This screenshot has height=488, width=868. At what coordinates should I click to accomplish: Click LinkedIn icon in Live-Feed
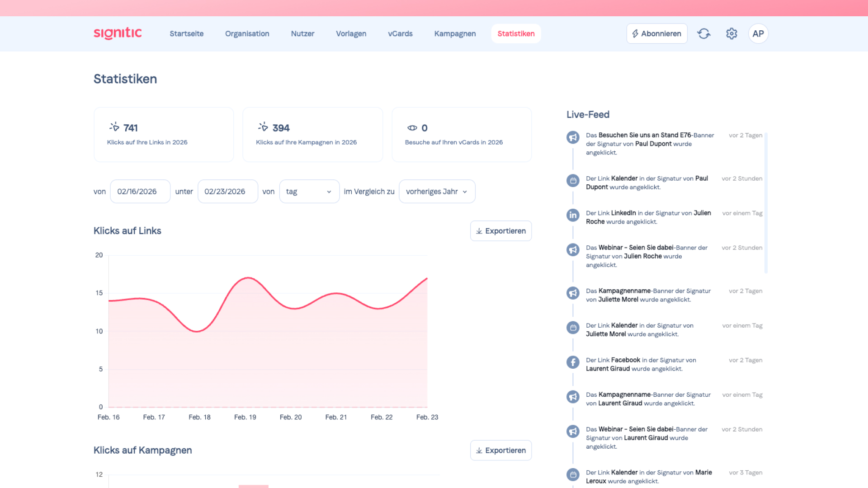[x=573, y=215]
